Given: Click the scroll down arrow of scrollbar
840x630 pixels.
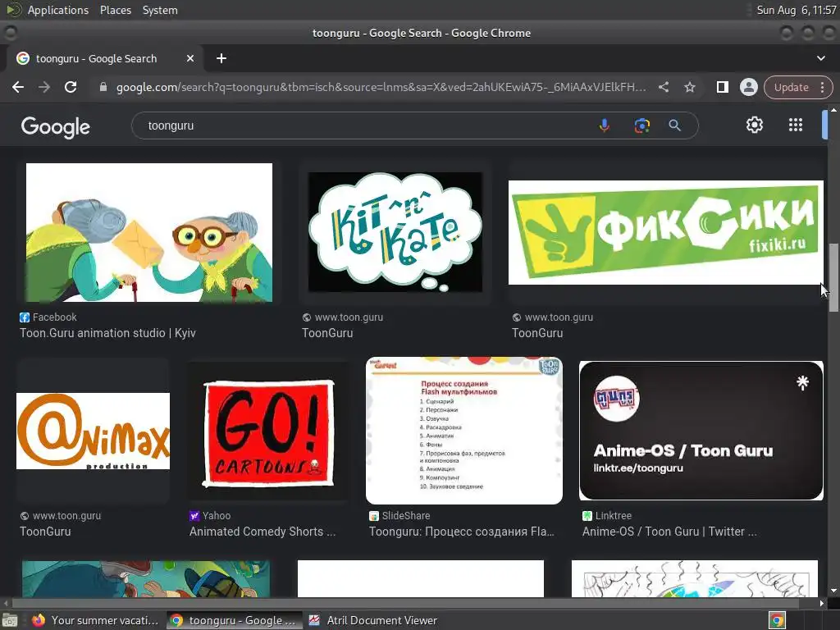Looking at the screenshot, I should (833, 591).
